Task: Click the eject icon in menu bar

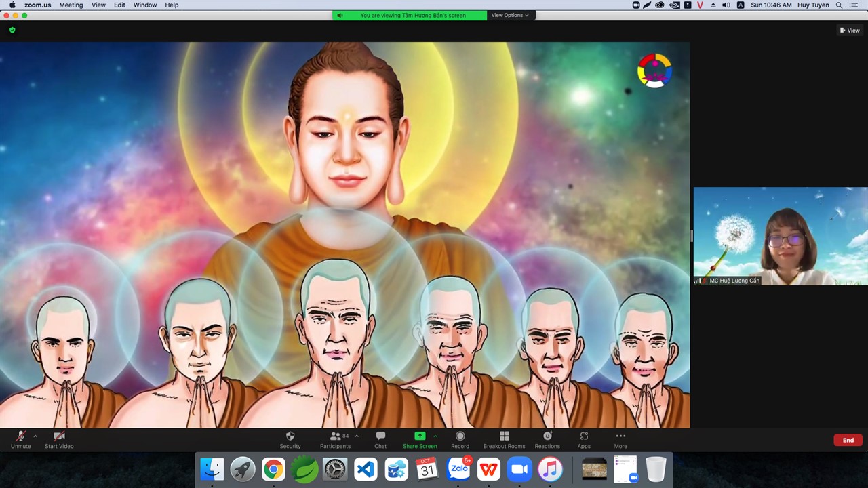Action: (713, 5)
